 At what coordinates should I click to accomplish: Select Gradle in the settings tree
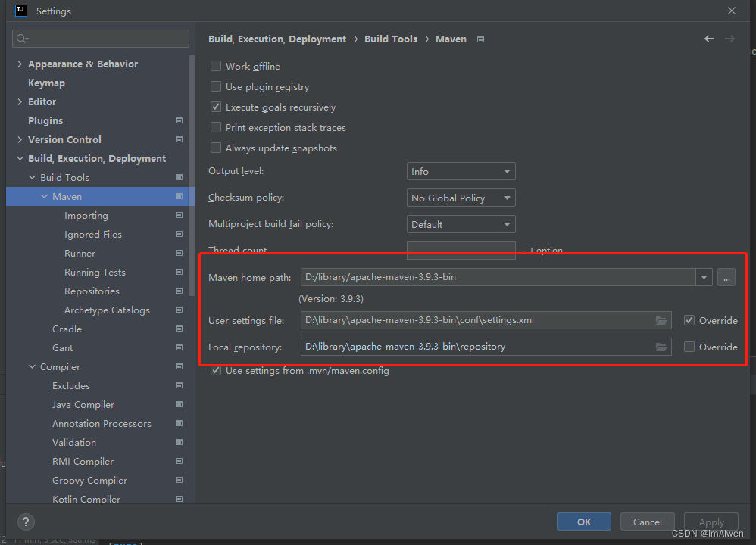pyautogui.click(x=67, y=329)
